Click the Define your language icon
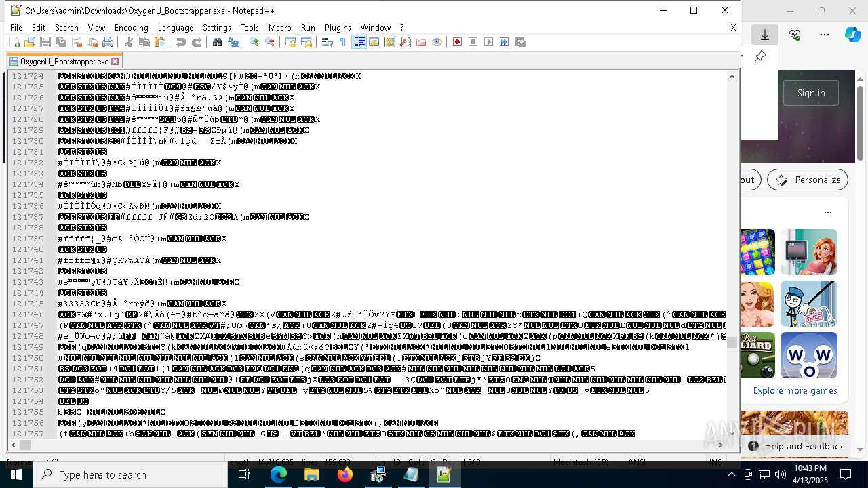Image resolution: width=868 pixels, height=488 pixels. [374, 42]
